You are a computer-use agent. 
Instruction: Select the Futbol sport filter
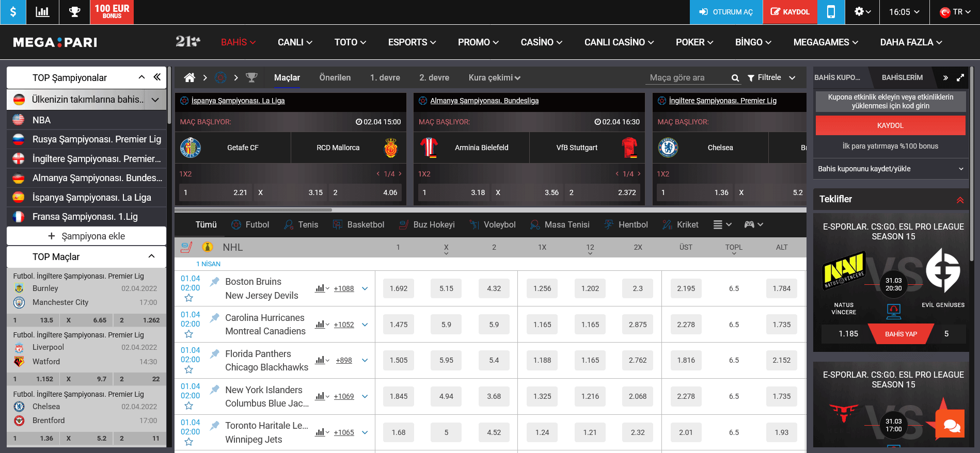point(250,224)
